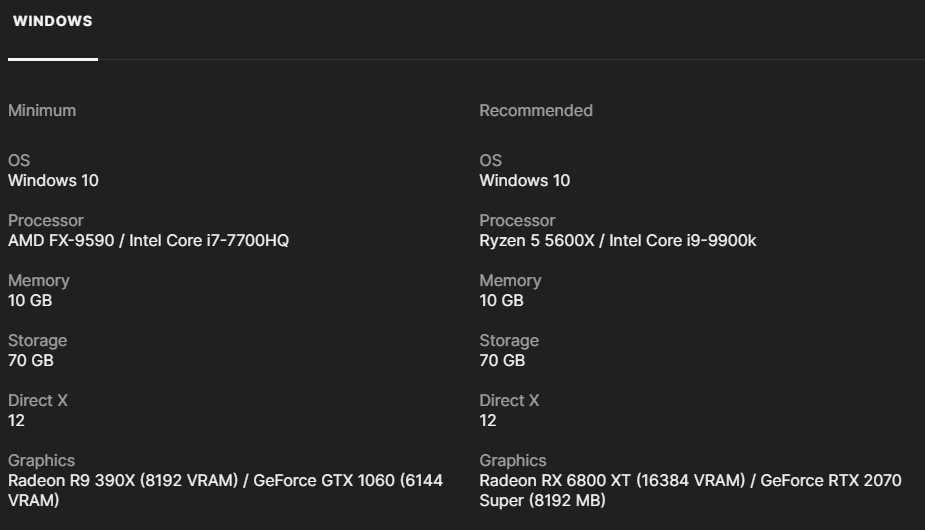Click Windows 10 under Minimum OS
Image resolution: width=925 pixels, height=530 pixels.
pos(53,180)
